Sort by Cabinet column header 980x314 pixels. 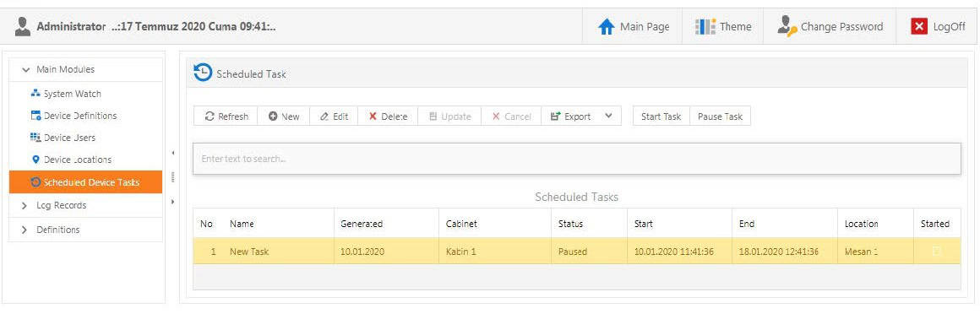(495, 224)
